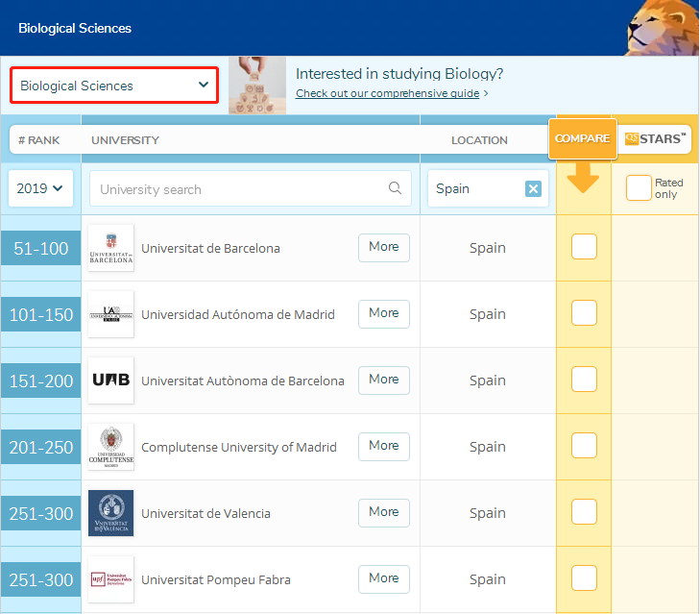Check compare box for Universidad Autónoma de Madrid
700x614 pixels.
coord(584,313)
